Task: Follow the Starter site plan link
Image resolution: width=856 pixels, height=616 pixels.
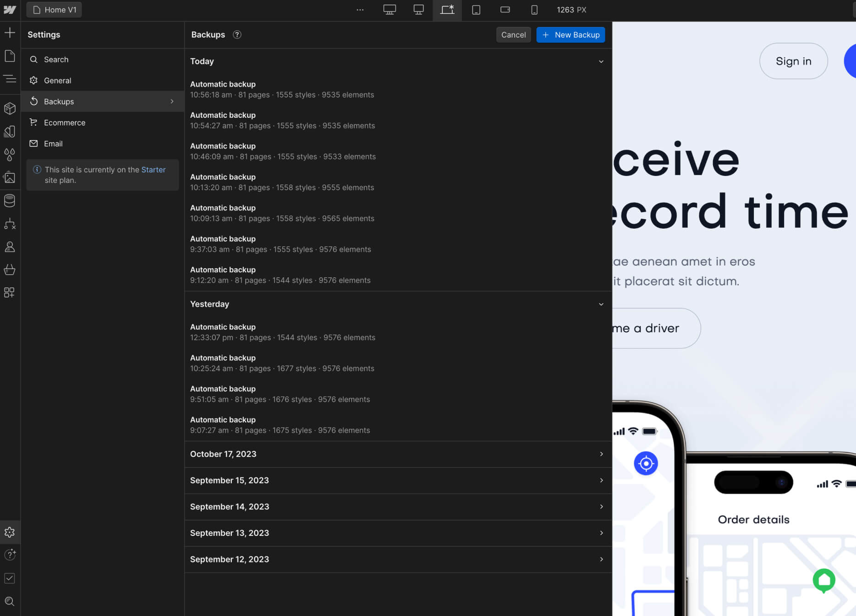Action: (153, 170)
